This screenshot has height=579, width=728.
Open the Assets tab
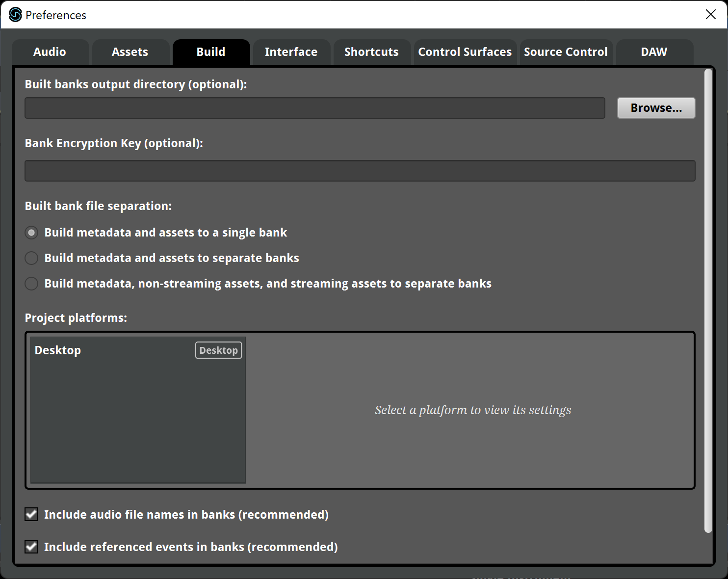click(x=130, y=52)
